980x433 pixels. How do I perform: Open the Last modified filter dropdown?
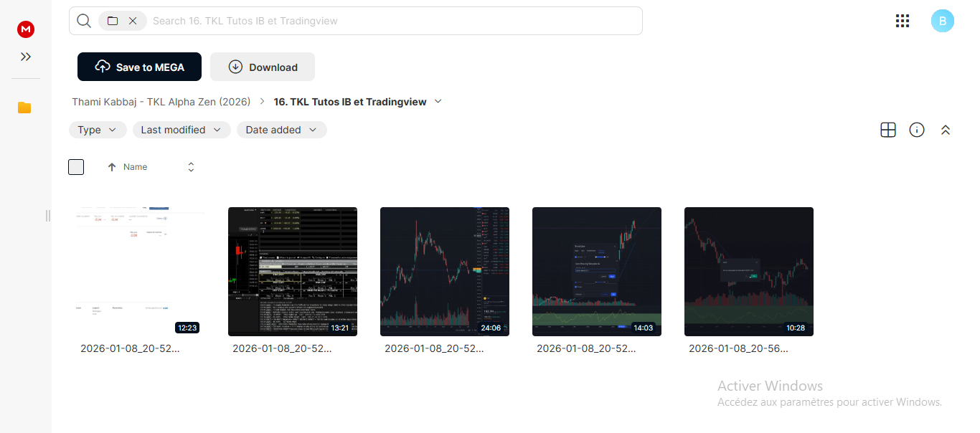[x=182, y=130]
